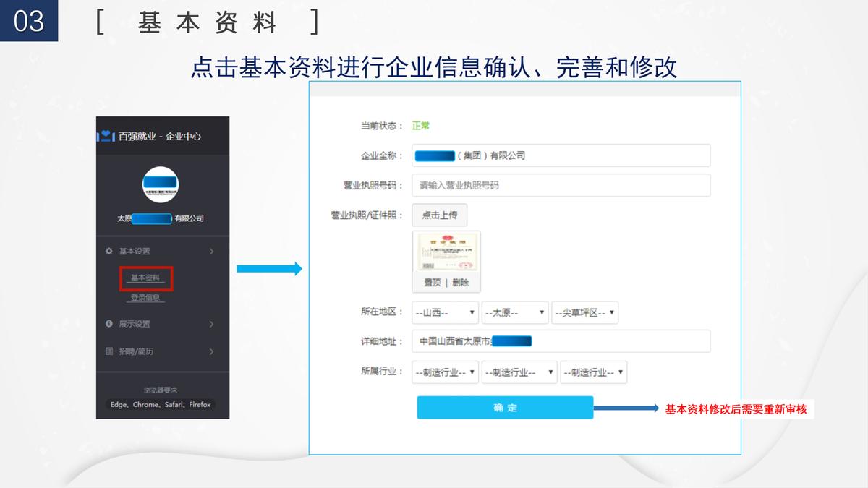This screenshot has height=488, width=868.
Task: Expand the 基本设置 chevron arrow
Action: pos(212,252)
